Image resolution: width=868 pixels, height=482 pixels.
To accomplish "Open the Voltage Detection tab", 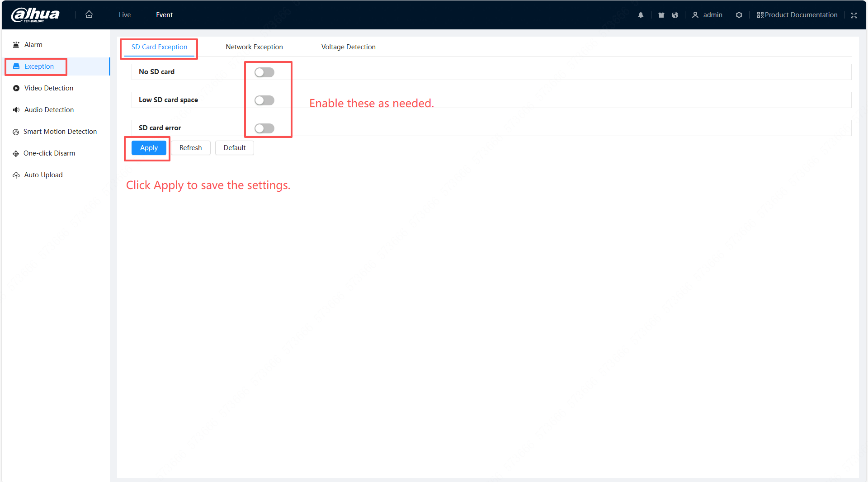I will 348,47.
